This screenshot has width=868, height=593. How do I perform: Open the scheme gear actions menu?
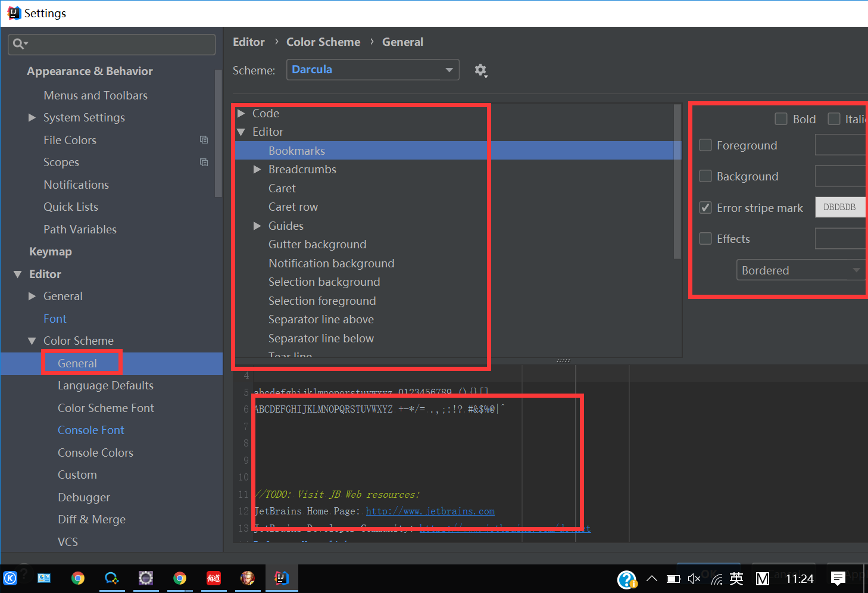(x=480, y=70)
